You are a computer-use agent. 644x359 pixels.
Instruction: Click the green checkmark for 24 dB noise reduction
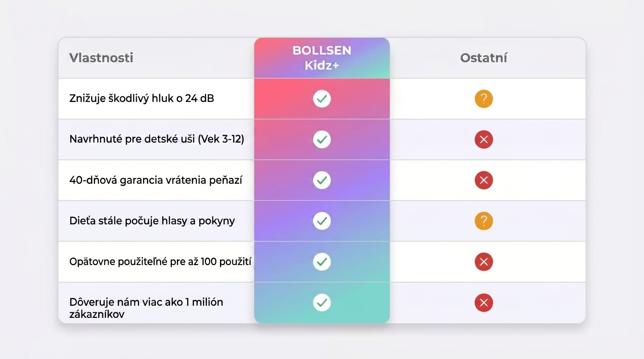coord(322,99)
